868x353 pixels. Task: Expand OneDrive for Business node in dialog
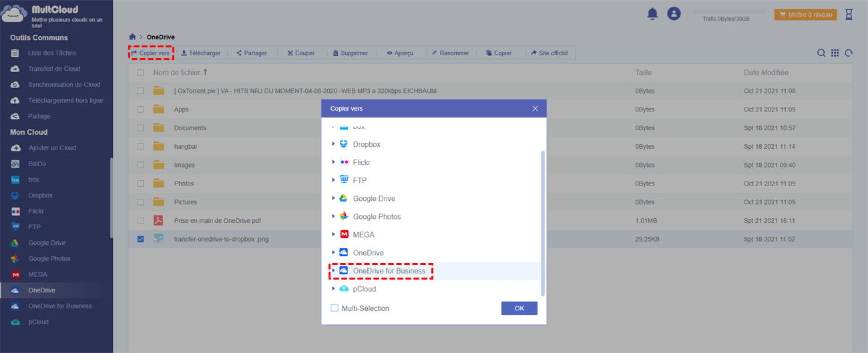pos(333,271)
